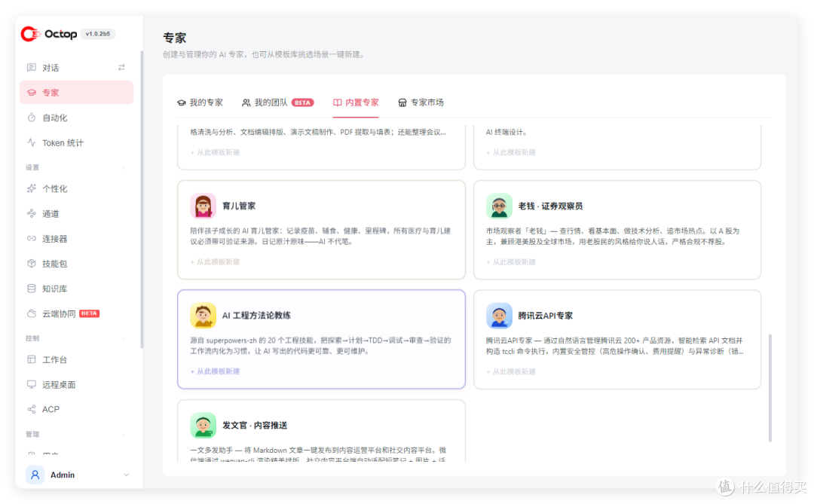Select the 内置专家 tab
The width and height of the screenshot is (814, 504).
tap(356, 102)
